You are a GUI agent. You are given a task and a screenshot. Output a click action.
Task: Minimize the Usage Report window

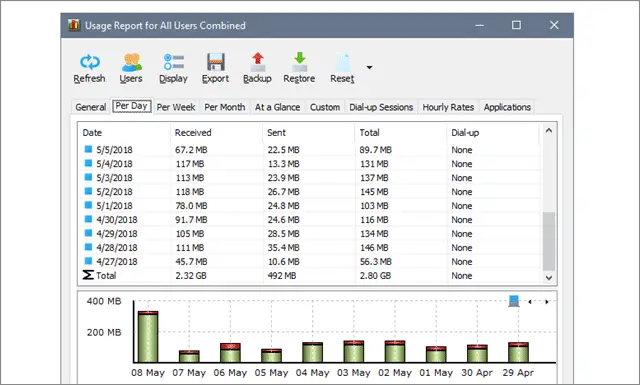point(479,25)
